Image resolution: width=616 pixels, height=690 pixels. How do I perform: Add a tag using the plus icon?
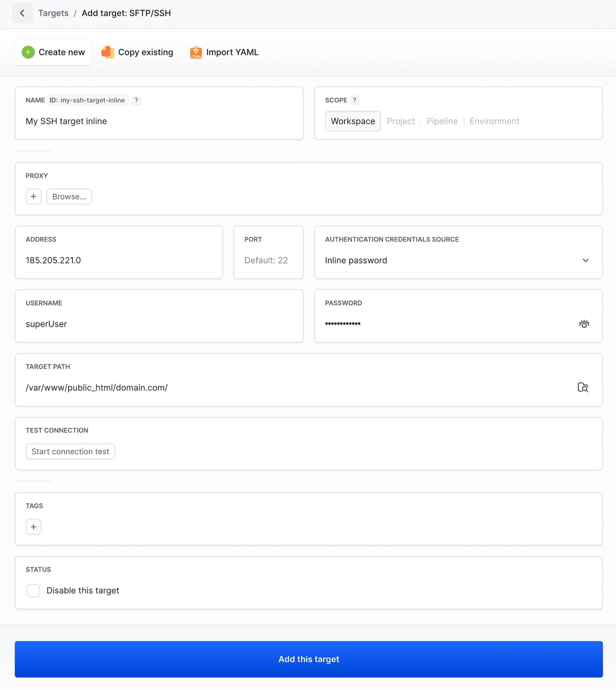[33, 526]
